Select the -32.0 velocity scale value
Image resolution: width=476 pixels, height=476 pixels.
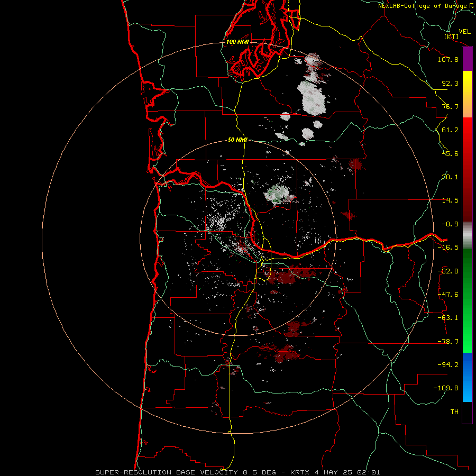pyautogui.click(x=448, y=271)
